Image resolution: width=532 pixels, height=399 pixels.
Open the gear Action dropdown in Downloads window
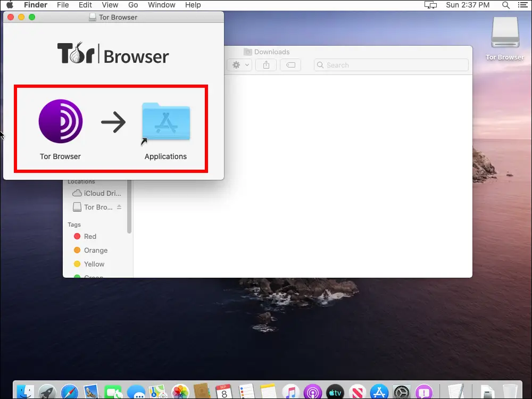tap(240, 65)
